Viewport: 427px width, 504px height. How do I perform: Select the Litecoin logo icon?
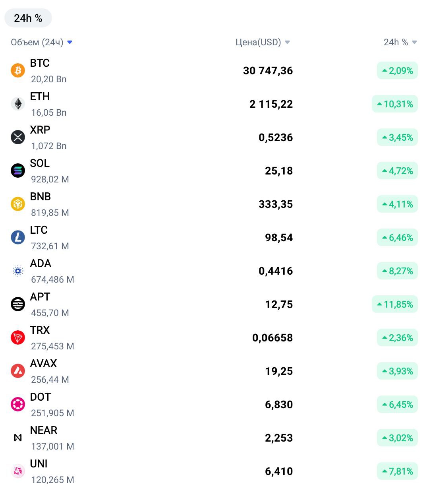(17, 237)
